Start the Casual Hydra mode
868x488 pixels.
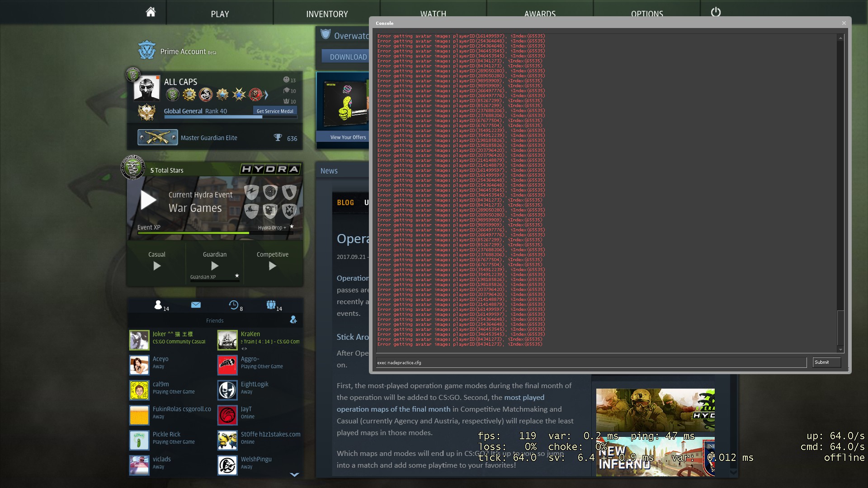[x=157, y=266]
